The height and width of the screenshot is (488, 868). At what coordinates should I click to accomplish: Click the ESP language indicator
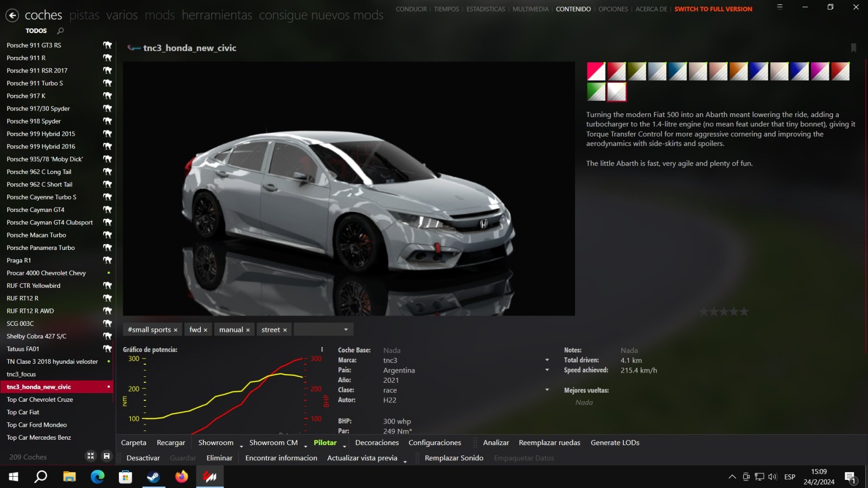790,477
